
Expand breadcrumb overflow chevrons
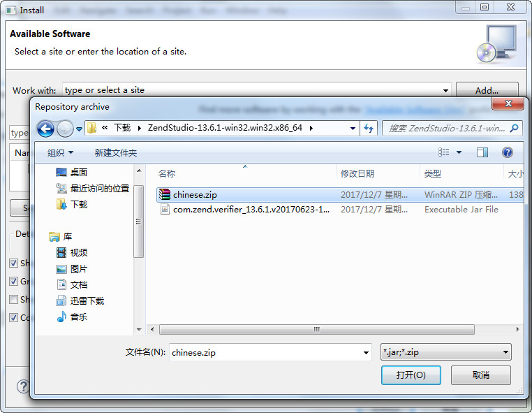coord(105,128)
